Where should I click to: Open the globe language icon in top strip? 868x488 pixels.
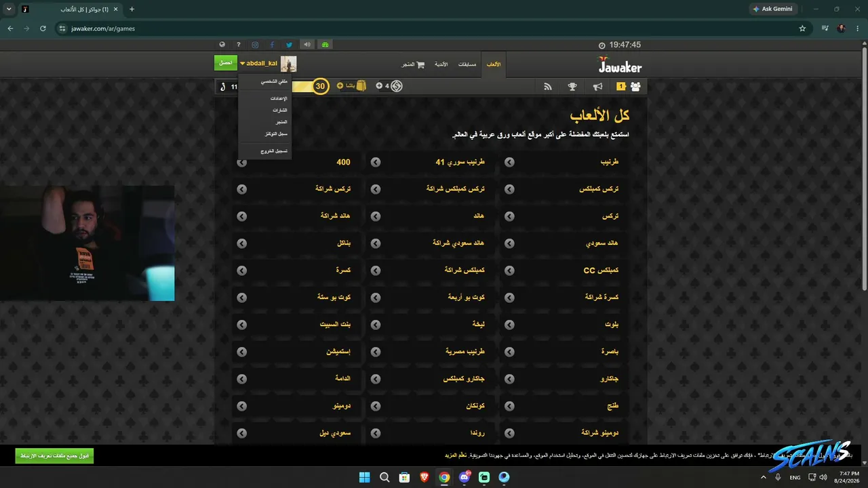(222, 45)
